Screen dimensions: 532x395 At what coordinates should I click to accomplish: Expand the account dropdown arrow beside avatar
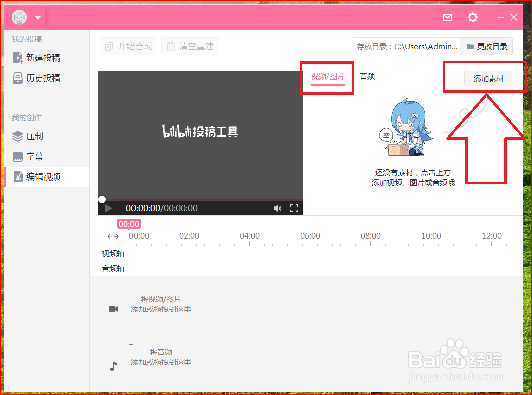38,17
